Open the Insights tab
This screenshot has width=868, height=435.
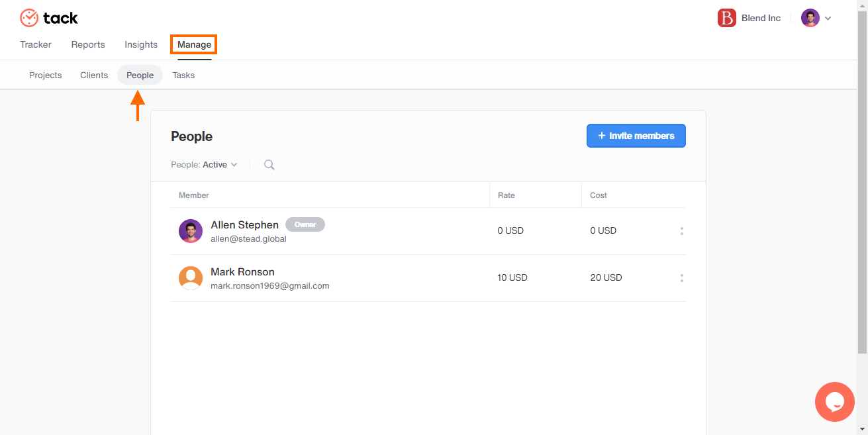coord(141,45)
